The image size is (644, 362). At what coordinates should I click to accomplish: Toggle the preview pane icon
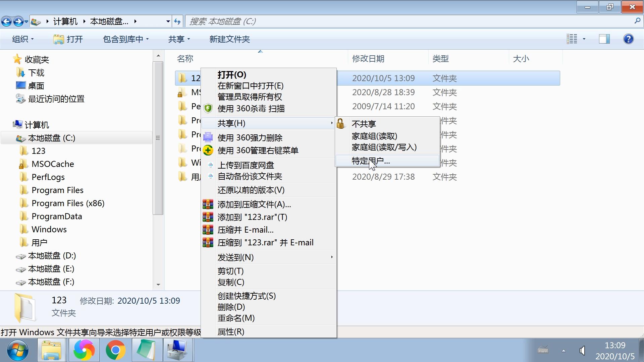pos(604,39)
